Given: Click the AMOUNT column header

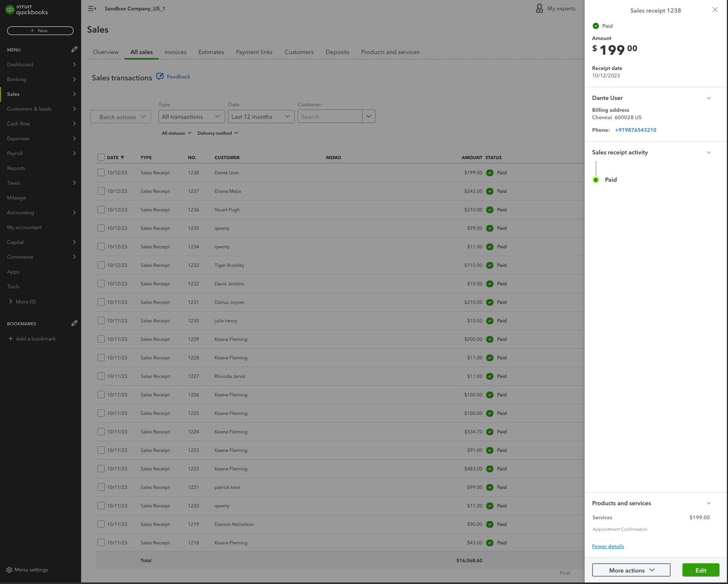Looking at the screenshot, I should [472, 158].
